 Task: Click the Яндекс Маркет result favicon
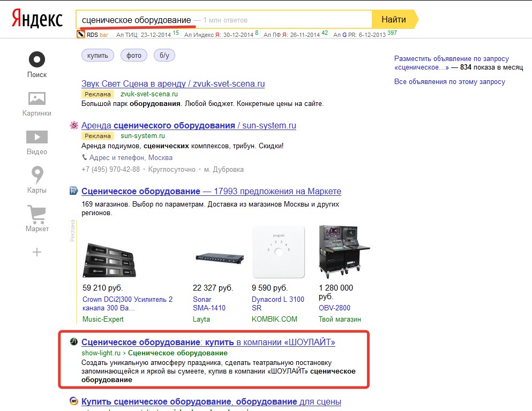coord(73,191)
